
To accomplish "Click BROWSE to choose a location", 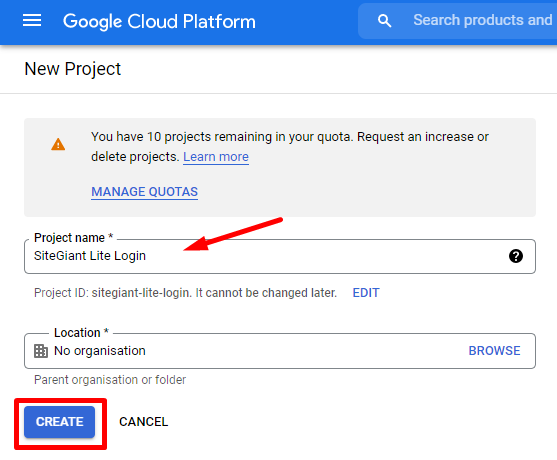I will [x=494, y=351].
